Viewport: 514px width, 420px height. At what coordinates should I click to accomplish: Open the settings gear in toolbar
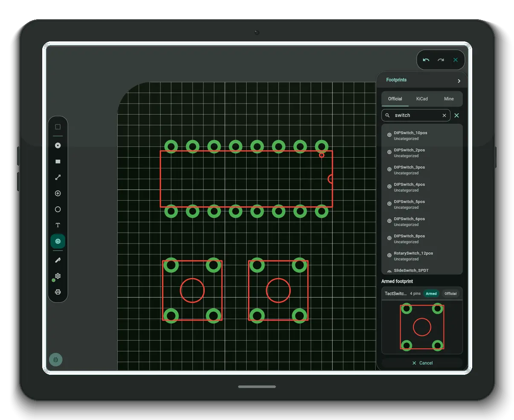pyautogui.click(x=58, y=276)
